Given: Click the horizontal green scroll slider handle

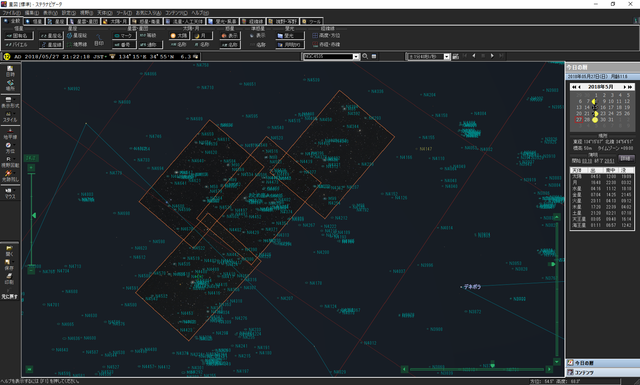Looking at the screenshot, I should 492,365.
